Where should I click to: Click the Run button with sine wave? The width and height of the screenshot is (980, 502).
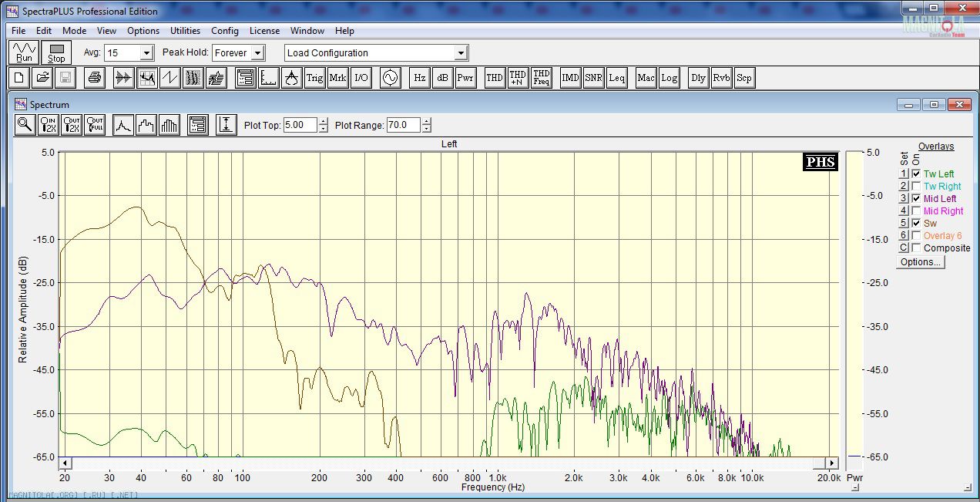tap(25, 52)
